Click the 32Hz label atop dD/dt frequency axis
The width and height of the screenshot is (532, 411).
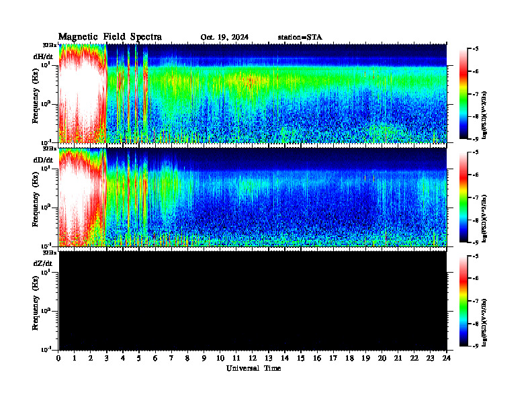pyautogui.click(x=50, y=148)
